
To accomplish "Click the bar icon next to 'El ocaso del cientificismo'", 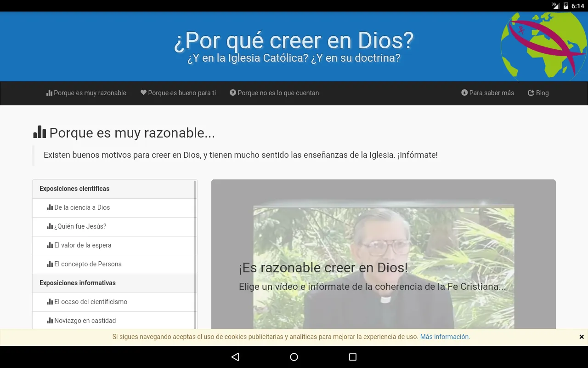I will point(50,302).
